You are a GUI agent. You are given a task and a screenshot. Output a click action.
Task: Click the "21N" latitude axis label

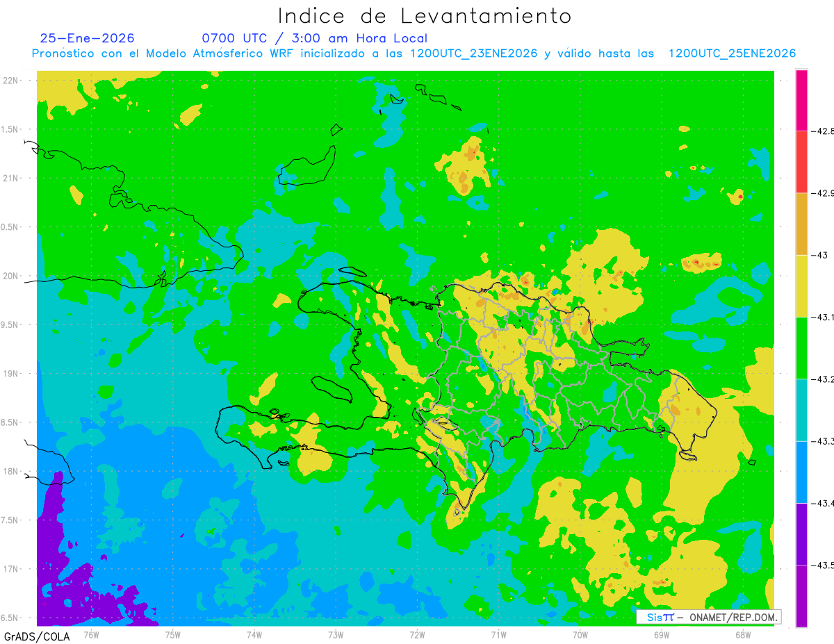[10, 178]
